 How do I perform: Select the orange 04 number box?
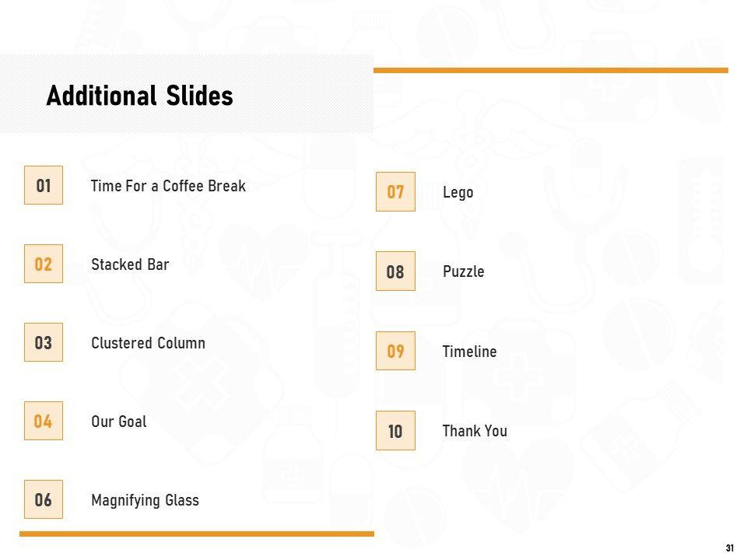(44, 422)
